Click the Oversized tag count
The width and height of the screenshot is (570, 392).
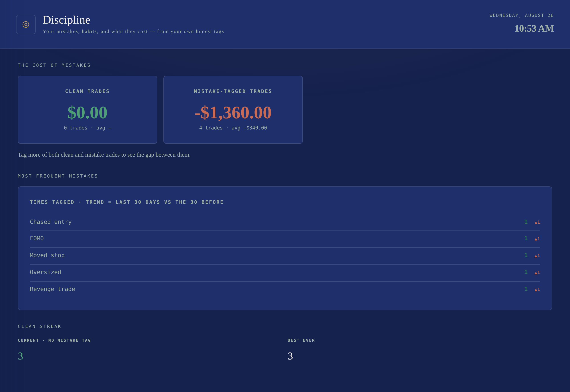[x=526, y=272]
